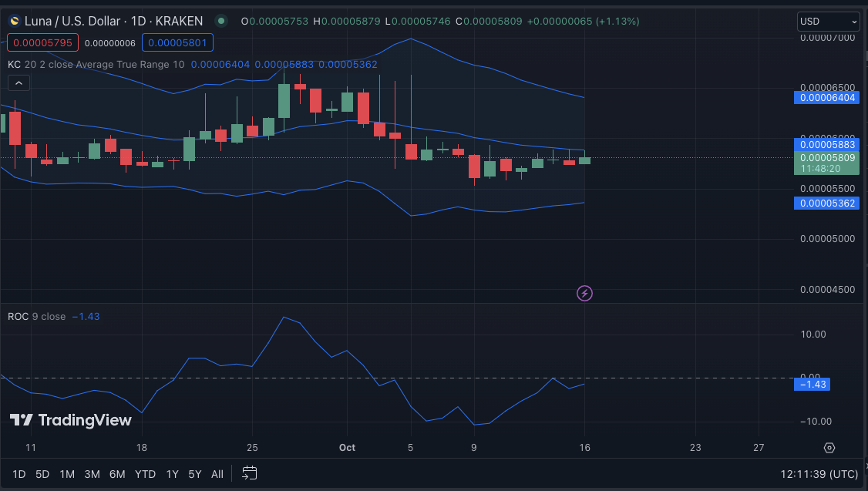The width and height of the screenshot is (868, 491).
Task: Click the KC indicator legend label
Action: coord(96,64)
